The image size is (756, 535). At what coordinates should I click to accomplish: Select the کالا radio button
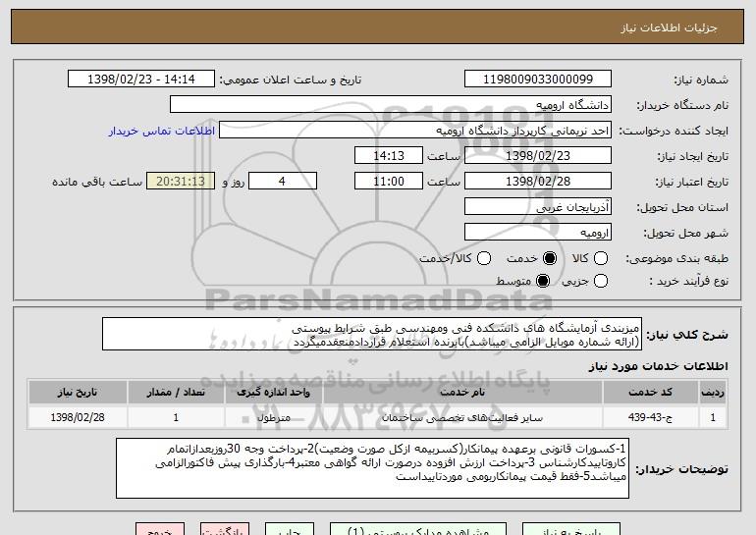click(x=600, y=258)
